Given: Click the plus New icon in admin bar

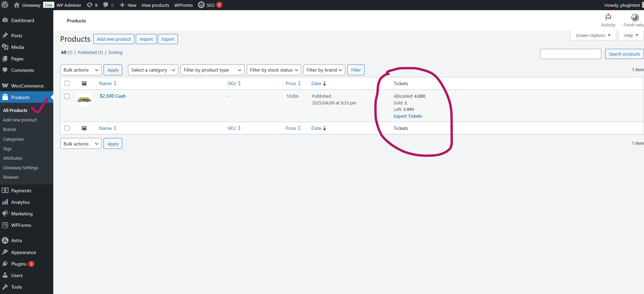Looking at the screenshot, I should tap(122, 5).
